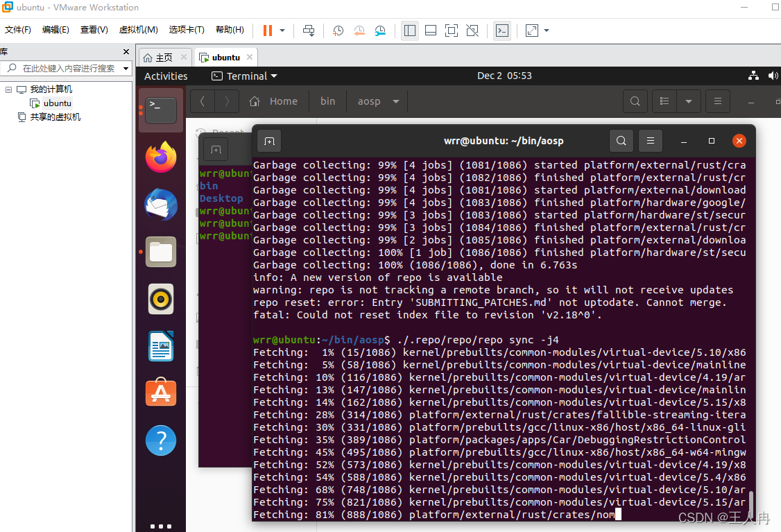
Task: Click the library search input field
Action: pos(68,68)
